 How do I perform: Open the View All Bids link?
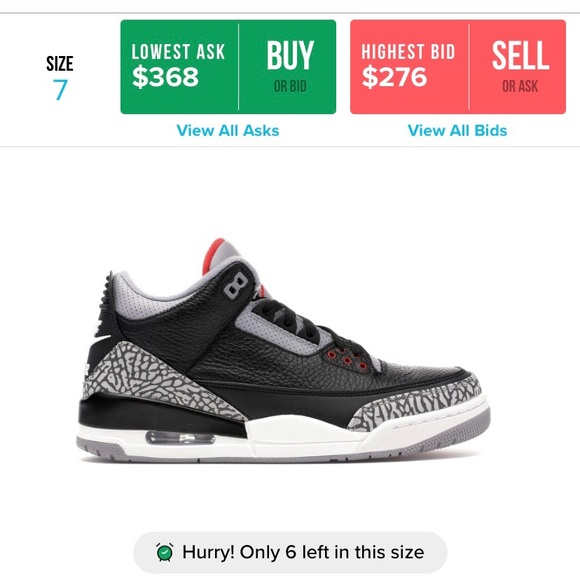[457, 131]
